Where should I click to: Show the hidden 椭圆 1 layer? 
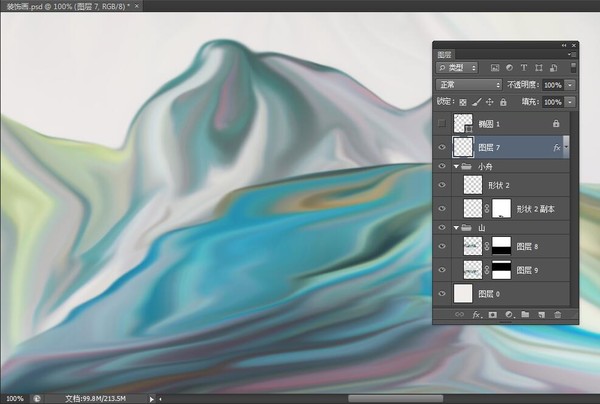tap(442, 123)
